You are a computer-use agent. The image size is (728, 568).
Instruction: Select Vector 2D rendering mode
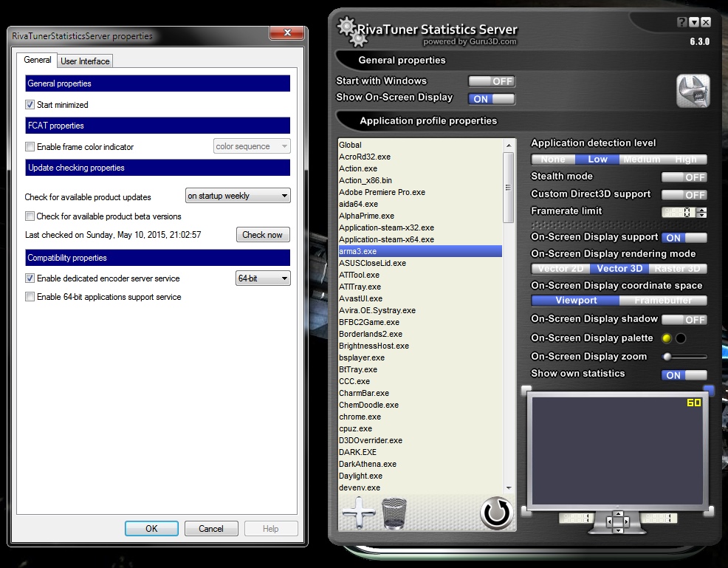pyautogui.click(x=561, y=268)
